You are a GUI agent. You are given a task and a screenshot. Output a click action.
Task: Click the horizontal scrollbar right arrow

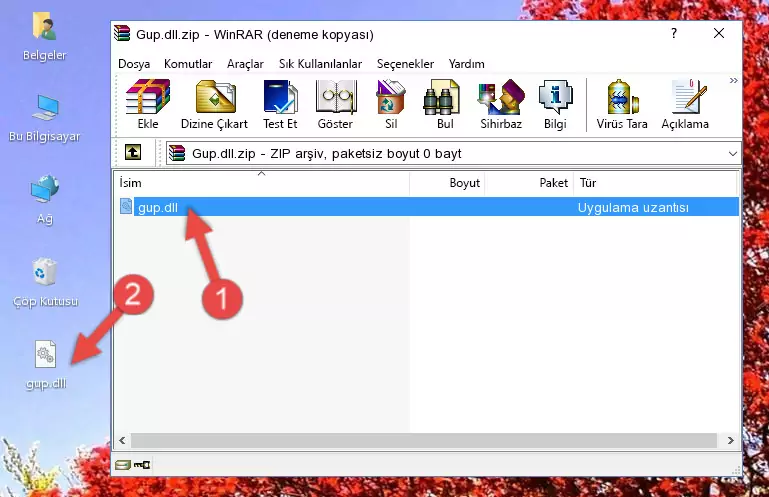click(x=730, y=440)
